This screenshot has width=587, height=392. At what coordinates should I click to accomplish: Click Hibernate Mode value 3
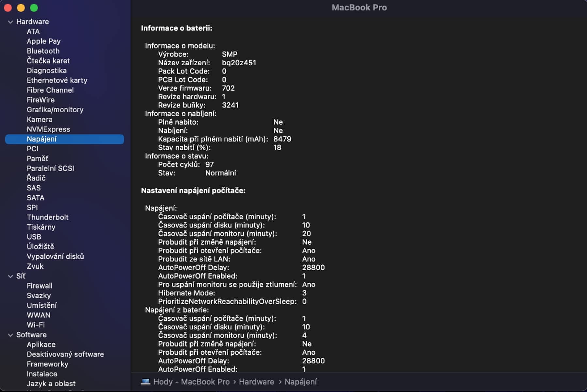click(304, 293)
